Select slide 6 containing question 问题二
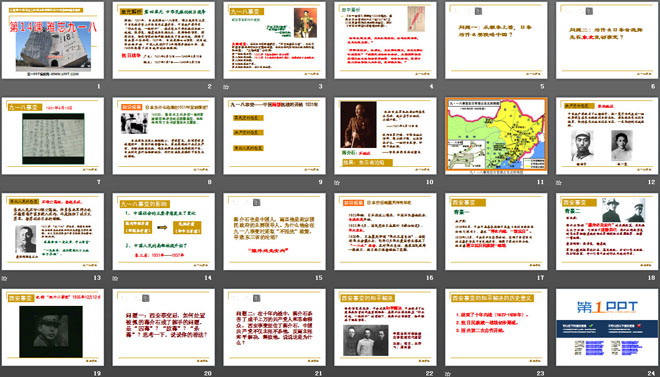Image resolution: width=660 pixels, height=377 pixels. pos(607,40)
